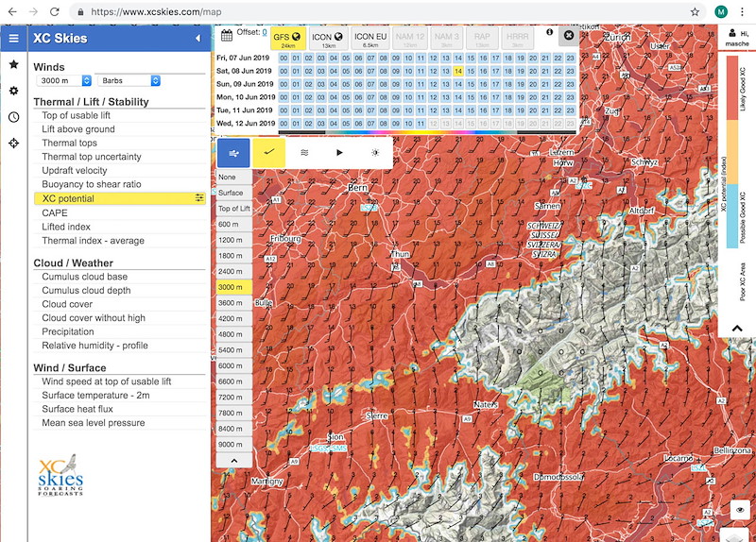Open the clock history icon in sidebar
This screenshot has height=542, width=756.
click(x=13, y=117)
